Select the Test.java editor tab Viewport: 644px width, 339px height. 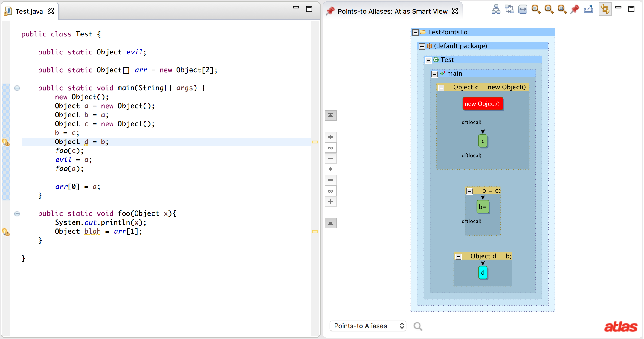(x=29, y=11)
